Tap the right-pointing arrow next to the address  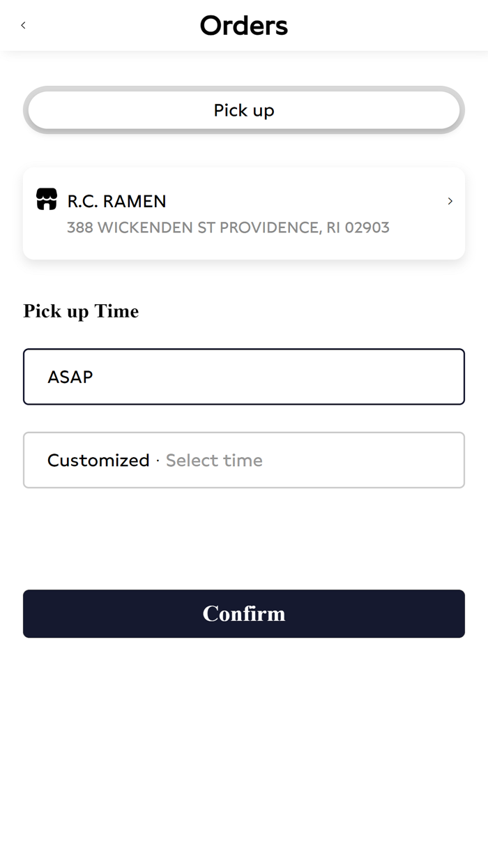point(450,201)
